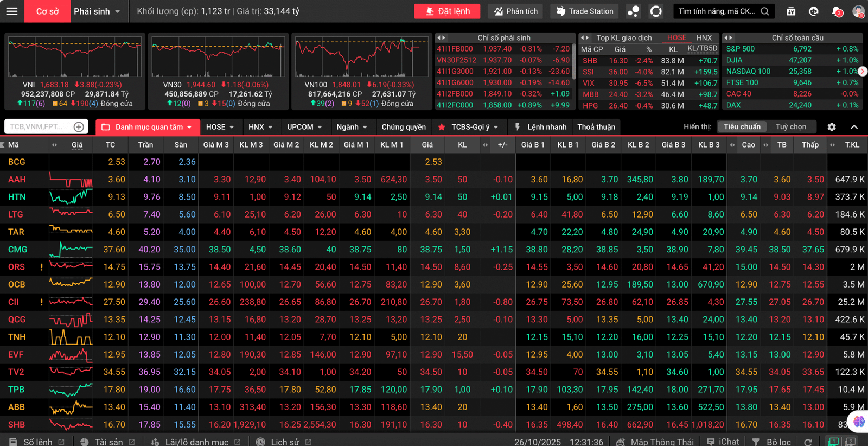This screenshot has width=868, height=446.
Task: Click the Đặt lệnh order button
Action: [x=448, y=11]
